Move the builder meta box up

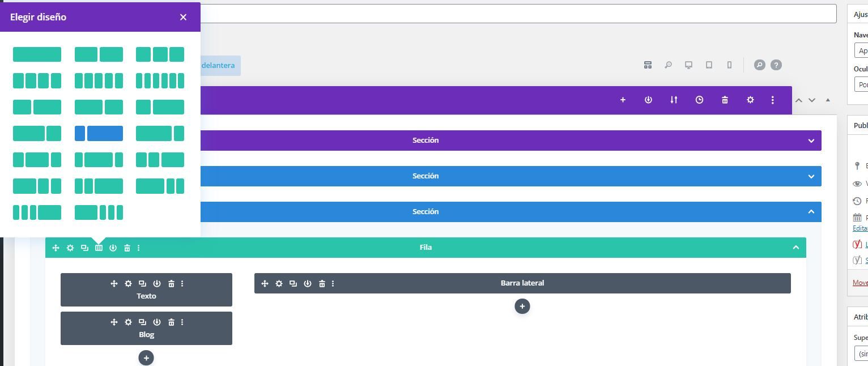point(799,100)
